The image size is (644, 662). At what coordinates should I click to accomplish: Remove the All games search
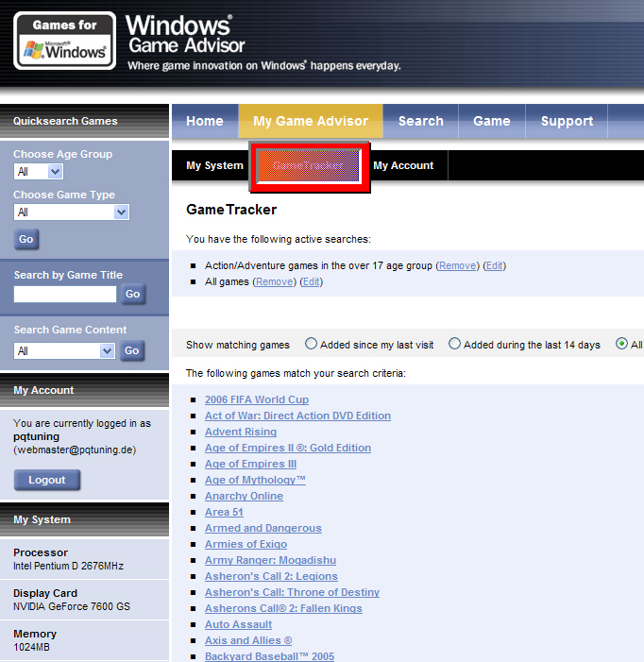274,281
